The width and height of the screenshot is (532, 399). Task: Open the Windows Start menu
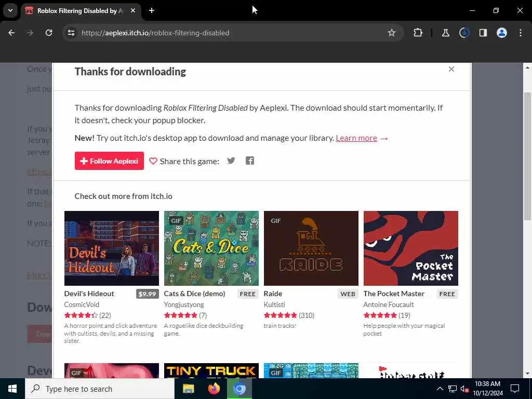coord(12,389)
